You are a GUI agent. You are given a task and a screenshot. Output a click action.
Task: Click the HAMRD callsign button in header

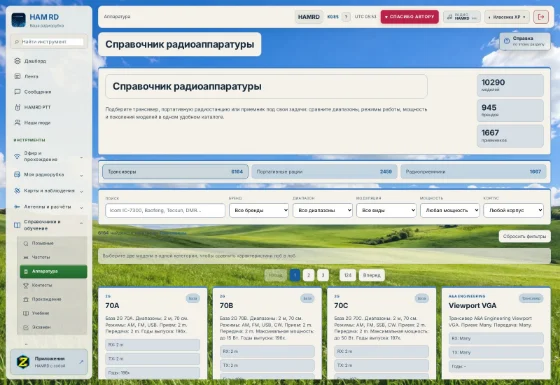pyautogui.click(x=309, y=17)
